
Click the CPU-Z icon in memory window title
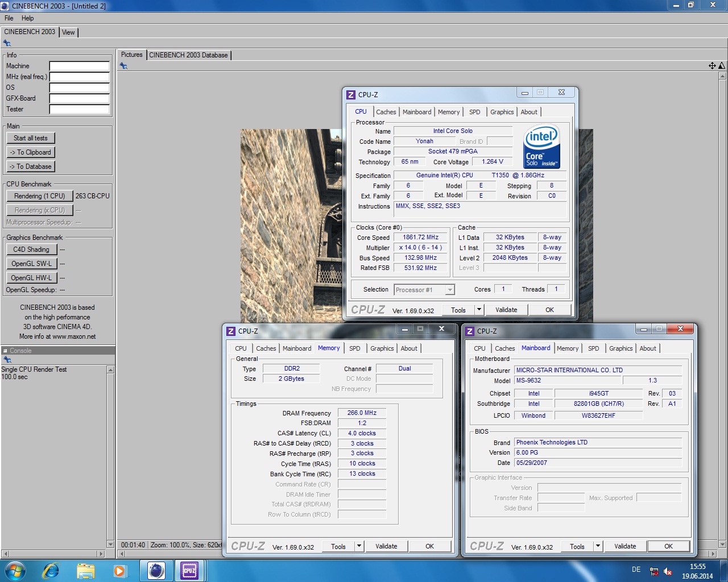(x=231, y=331)
